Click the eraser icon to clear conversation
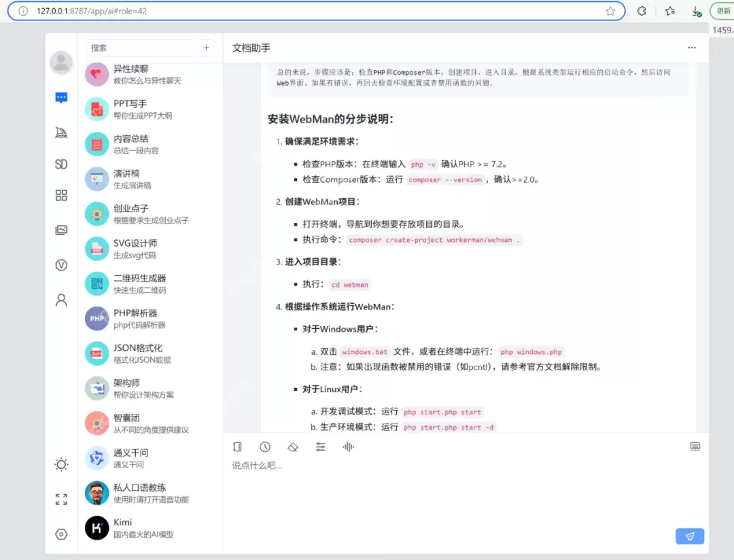Viewport: 734px width, 560px height. [293, 447]
